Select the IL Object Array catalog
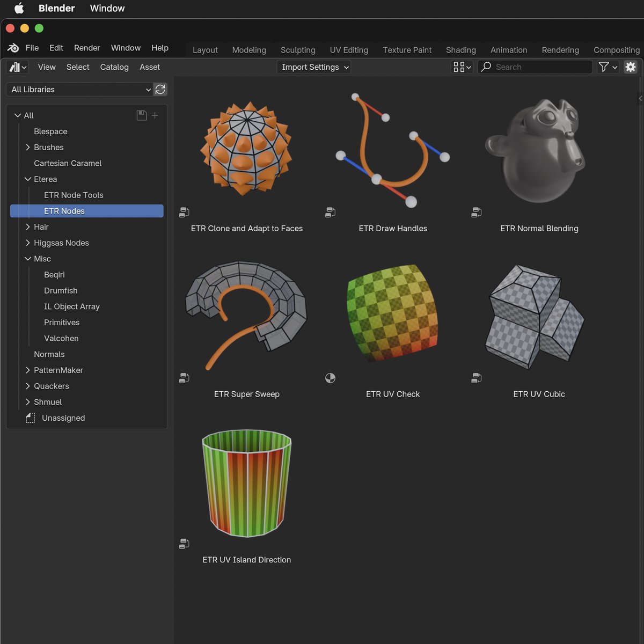Viewport: 644px width, 644px height. (72, 306)
